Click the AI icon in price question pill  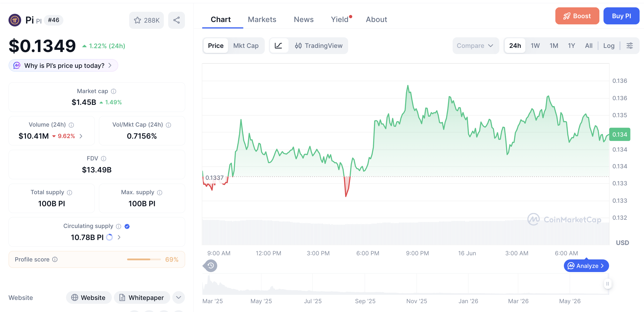click(17, 66)
